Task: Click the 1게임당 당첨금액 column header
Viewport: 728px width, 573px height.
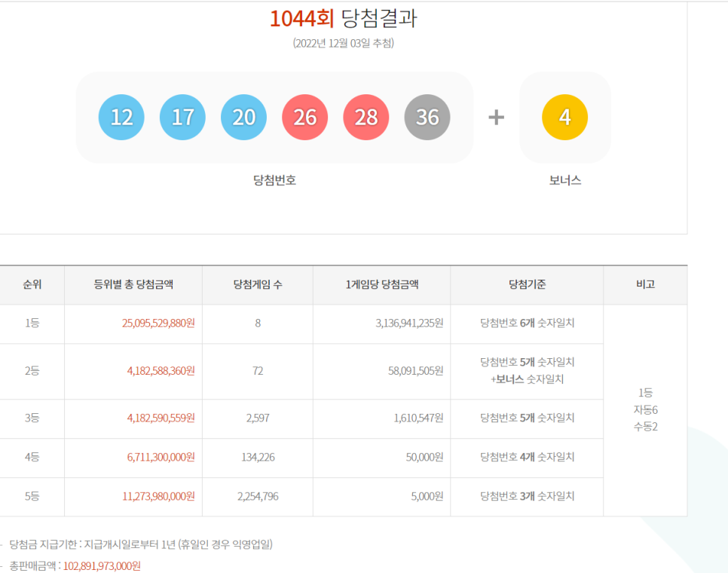Action: [382, 285]
